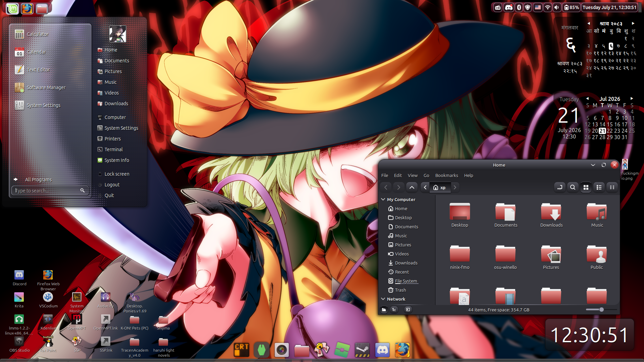Open osu-winello folder
Screen dimensions: 644x362
pos(505,257)
